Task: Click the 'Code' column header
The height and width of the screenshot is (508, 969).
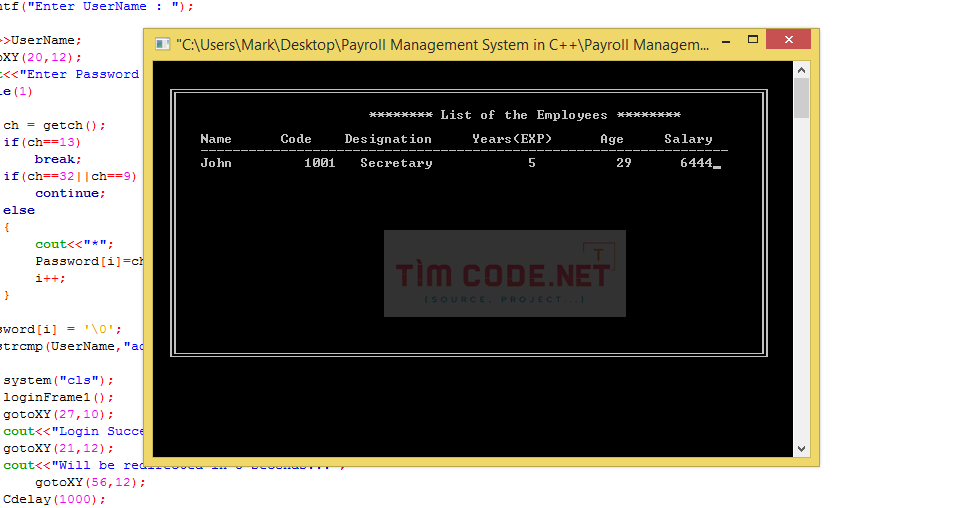Action: (295, 139)
